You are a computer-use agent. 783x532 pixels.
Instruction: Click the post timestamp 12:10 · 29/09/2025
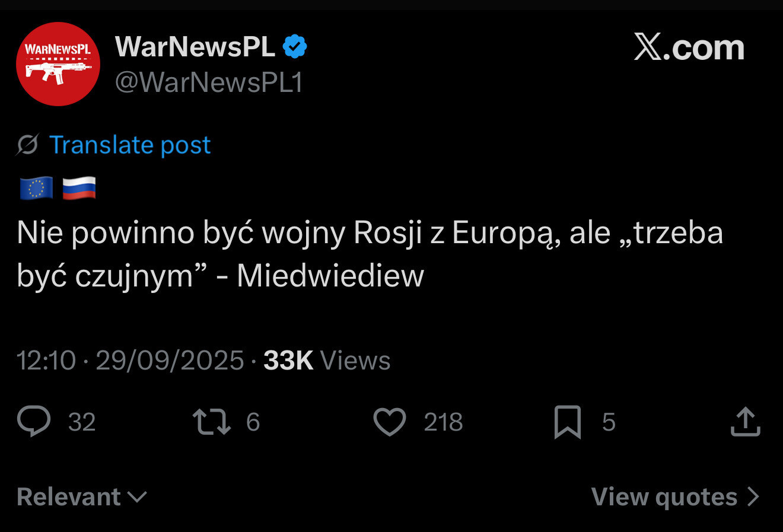130,360
